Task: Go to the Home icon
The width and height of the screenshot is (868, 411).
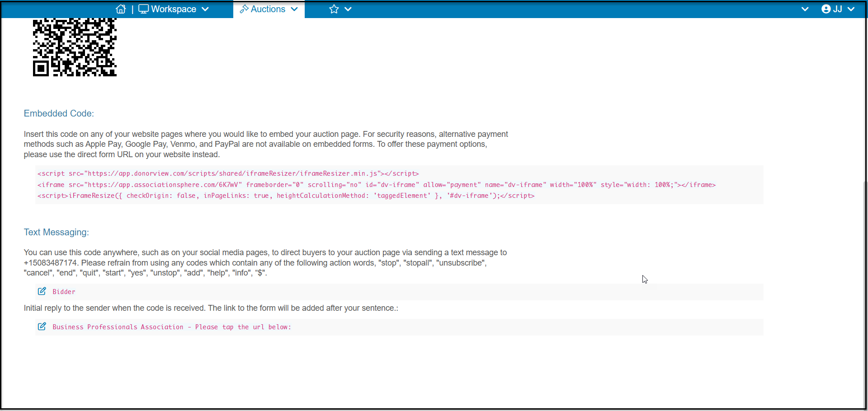Action: click(121, 9)
